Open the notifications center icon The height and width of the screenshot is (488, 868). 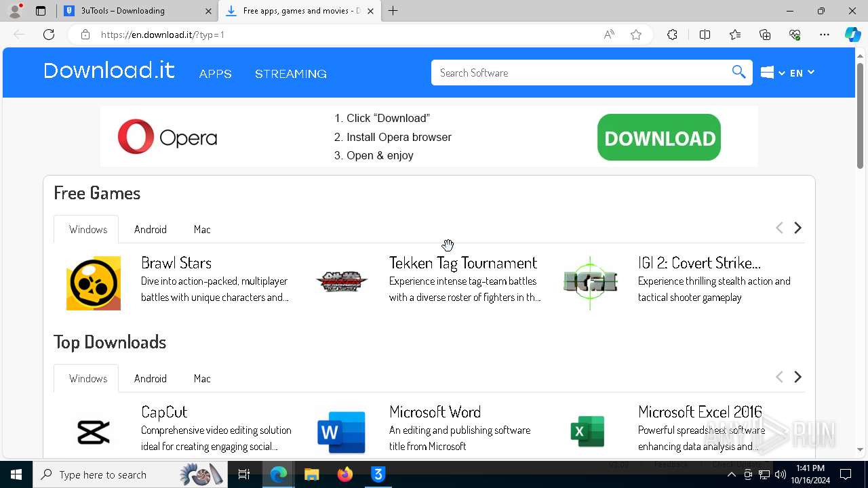846,474
